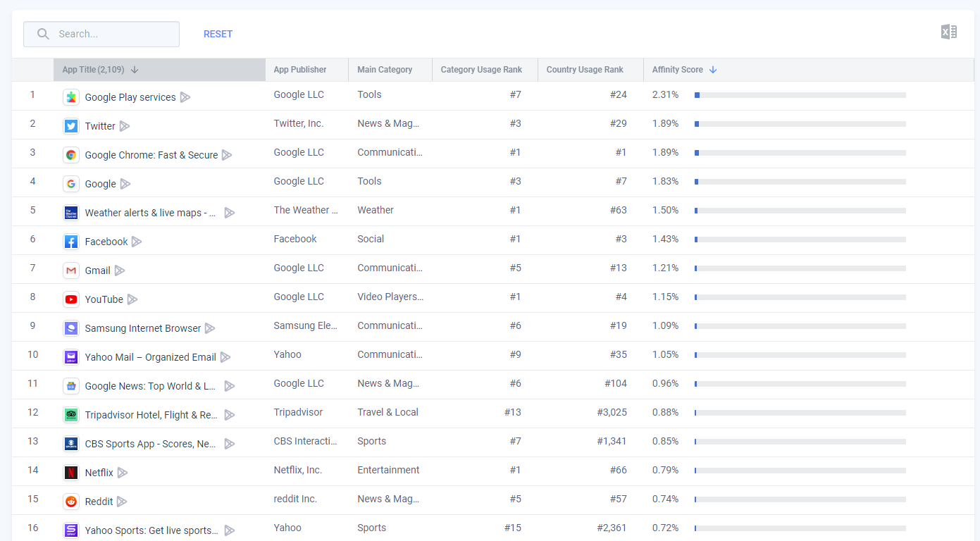
Task: Select the Yahoo Sports app icon
Action: click(x=70, y=530)
